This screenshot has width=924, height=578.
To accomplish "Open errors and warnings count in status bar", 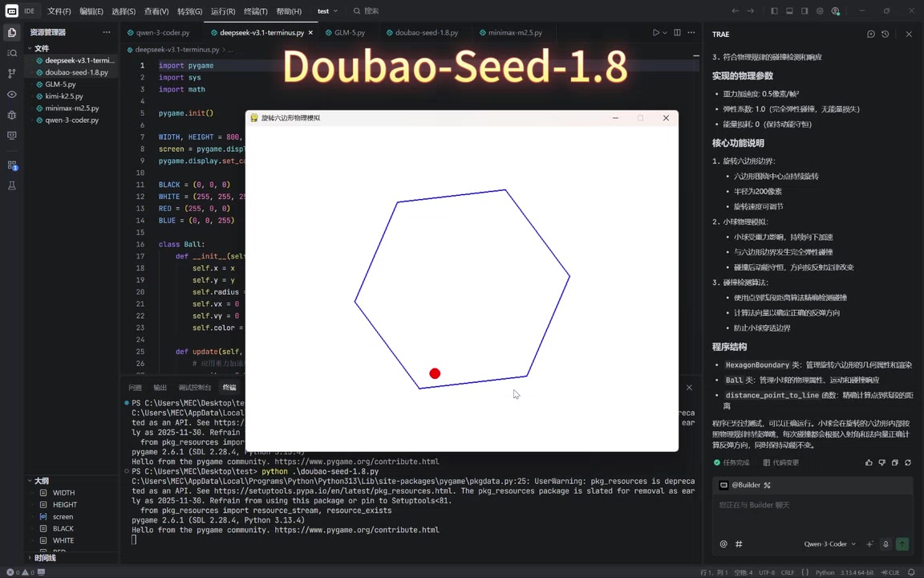I will click(21, 572).
